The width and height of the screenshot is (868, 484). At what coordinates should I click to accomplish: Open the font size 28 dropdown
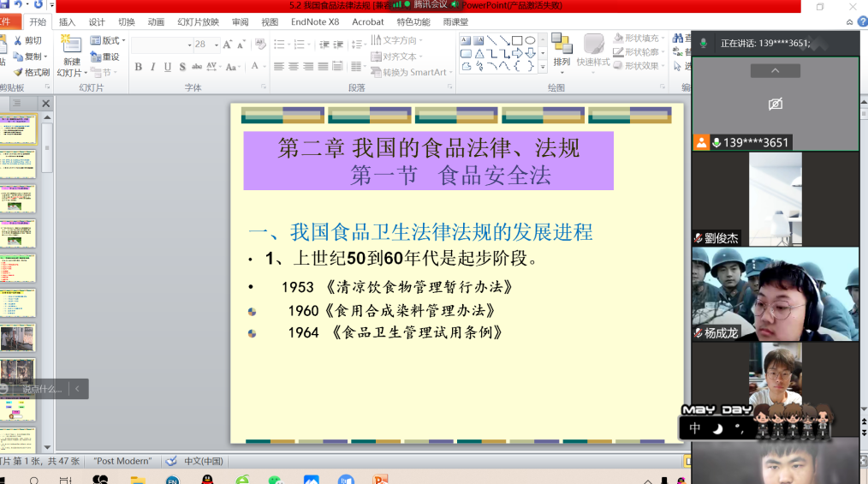217,45
